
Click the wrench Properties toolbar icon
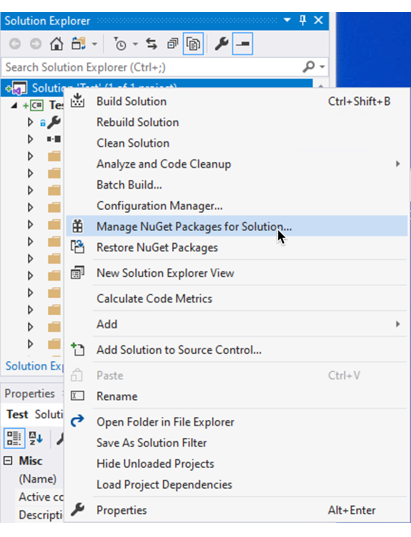click(222, 44)
